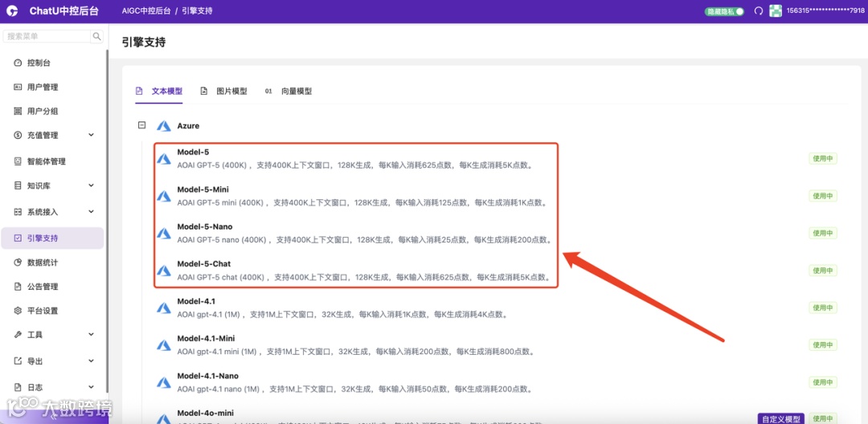868x424 pixels.
Task: Click the 知识库 sidebar icon
Action: 18,185
